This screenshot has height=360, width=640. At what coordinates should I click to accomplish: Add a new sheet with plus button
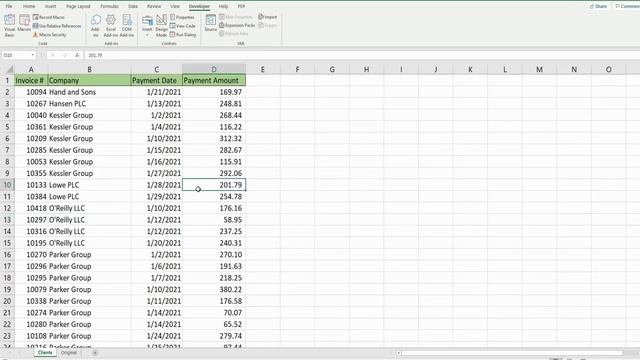[x=95, y=353]
